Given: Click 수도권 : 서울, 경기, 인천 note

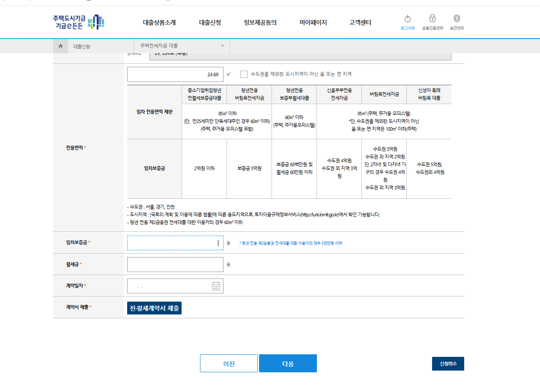Looking at the screenshot, I should click(x=151, y=207).
